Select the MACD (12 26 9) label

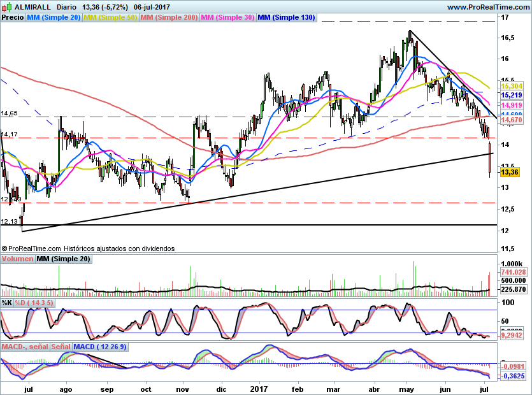[x=100, y=347]
